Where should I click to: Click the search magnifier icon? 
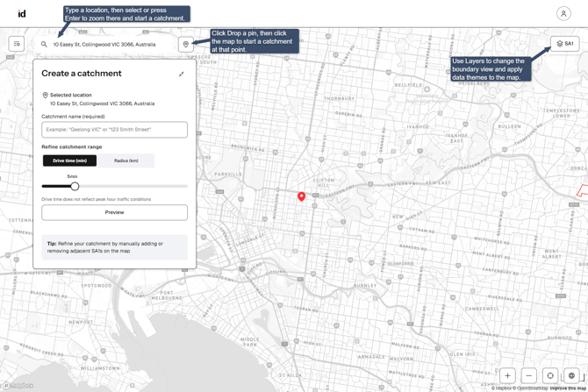44,44
